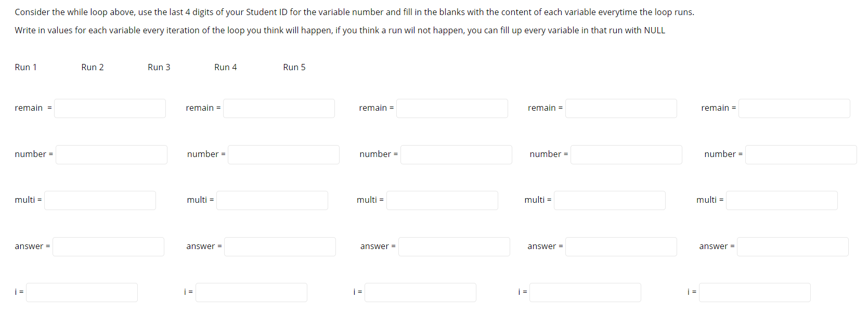Image resolution: width=868 pixels, height=325 pixels.
Task: Click the i input field under Run 2
Action: pyautogui.click(x=251, y=292)
